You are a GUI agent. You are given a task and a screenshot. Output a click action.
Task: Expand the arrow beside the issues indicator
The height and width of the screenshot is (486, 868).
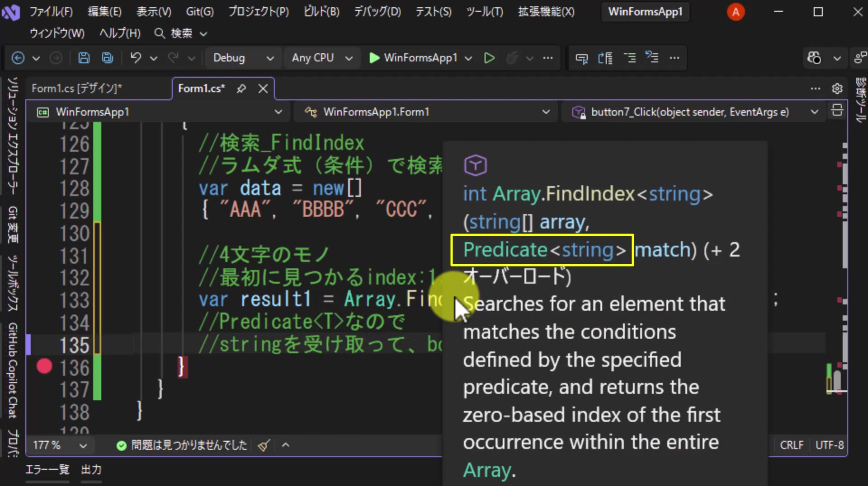[285, 445]
